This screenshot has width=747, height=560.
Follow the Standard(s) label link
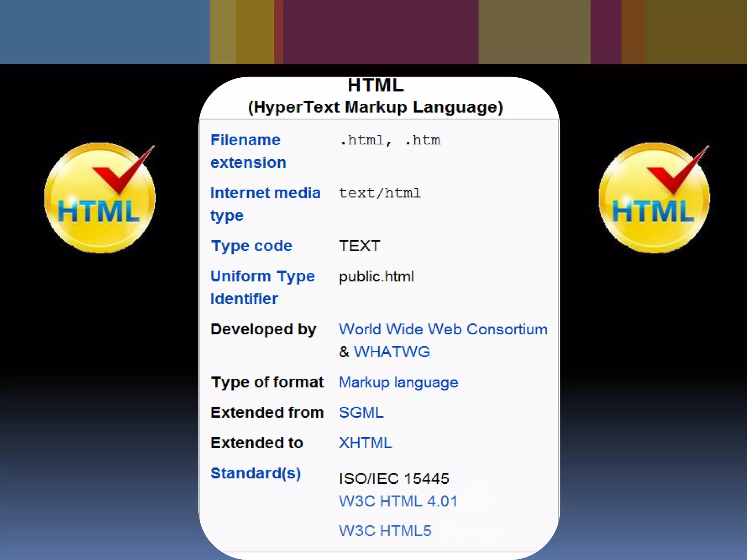(256, 474)
